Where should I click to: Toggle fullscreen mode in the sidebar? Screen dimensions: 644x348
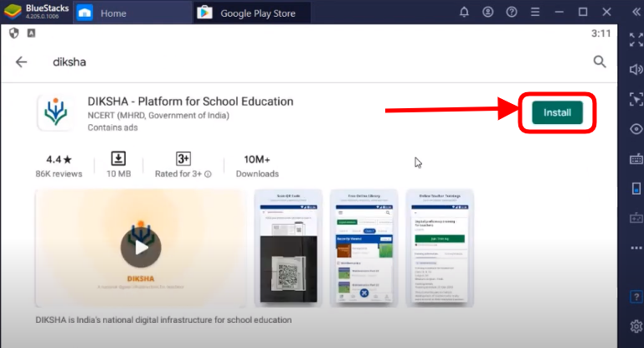[x=636, y=40]
